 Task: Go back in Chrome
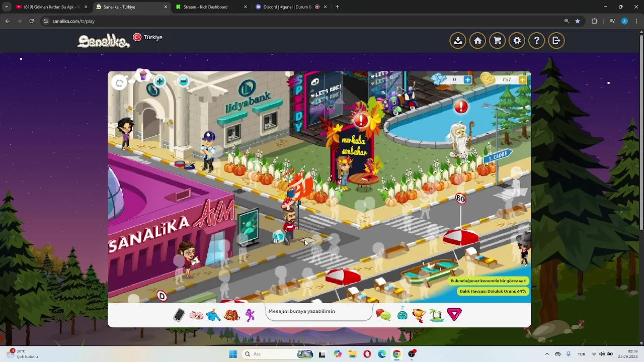[x=8, y=21]
